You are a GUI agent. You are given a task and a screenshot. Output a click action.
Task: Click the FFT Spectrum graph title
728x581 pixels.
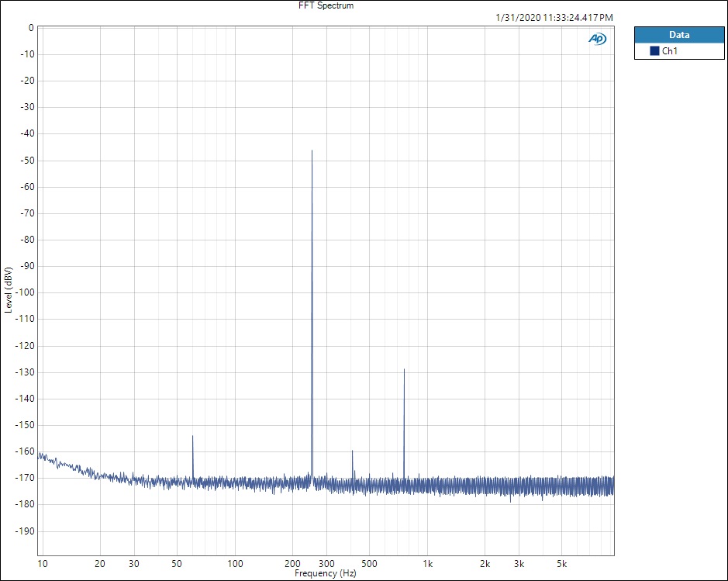point(326,5)
